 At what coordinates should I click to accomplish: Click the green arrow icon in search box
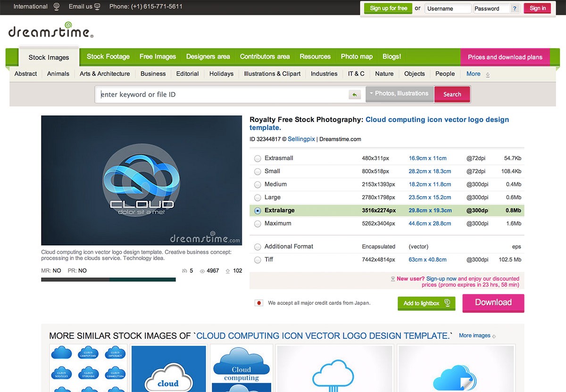click(x=354, y=95)
